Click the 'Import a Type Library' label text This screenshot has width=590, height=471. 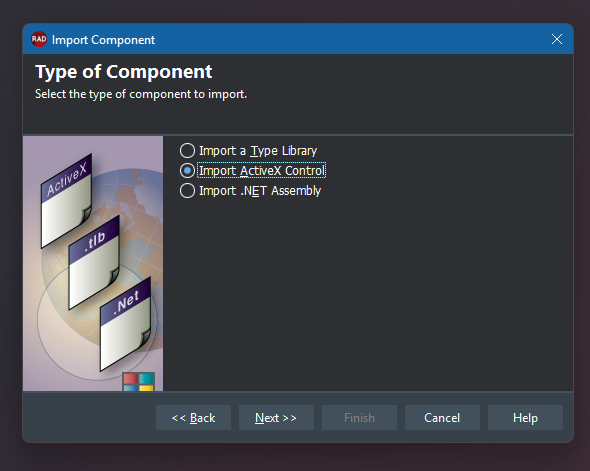(x=258, y=151)
